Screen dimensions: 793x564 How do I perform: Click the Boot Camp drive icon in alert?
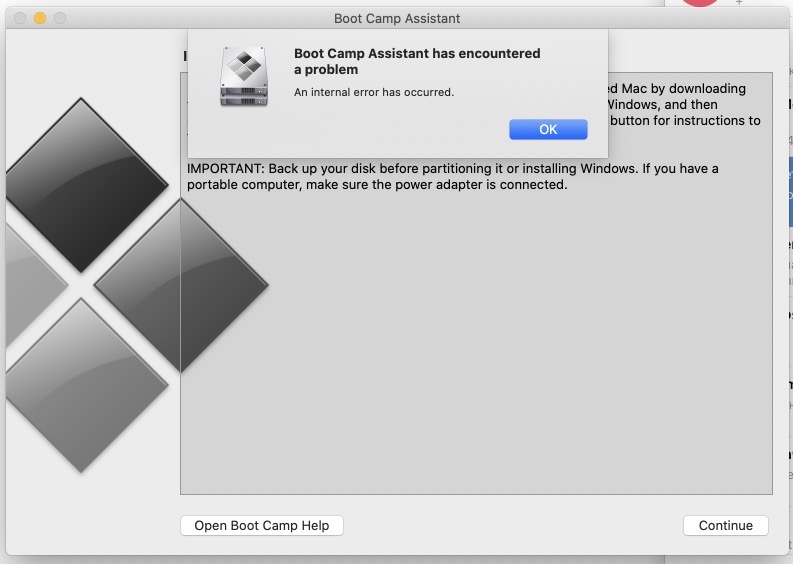pyautogui.click(x=244, y=76)
